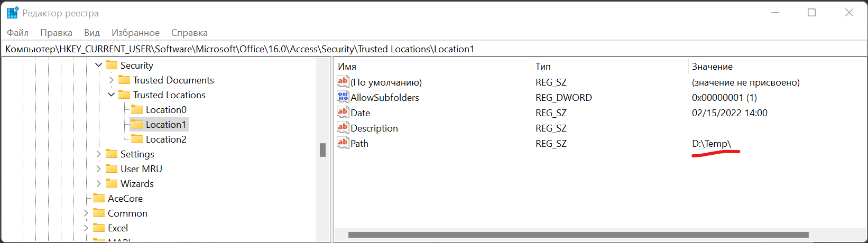This screenshot has height=243, width=868.
Task: Open the Избранное menu
Action: 135,33
